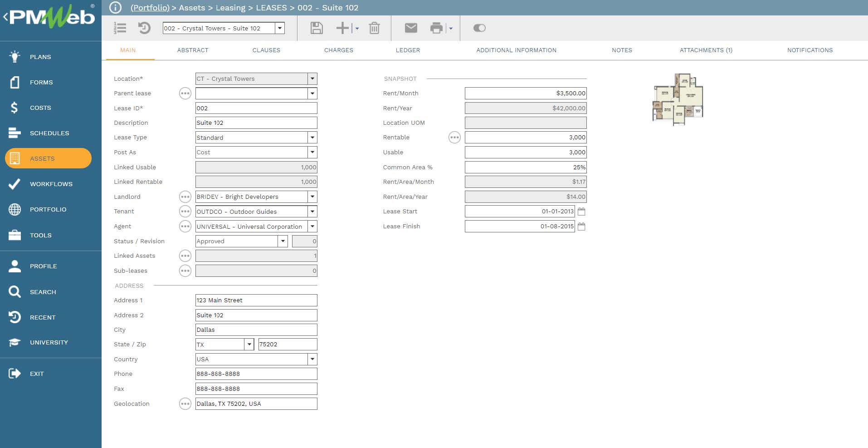Open Sub-leases ellipsis button
The image size is (868, 448).
[185, 271]
